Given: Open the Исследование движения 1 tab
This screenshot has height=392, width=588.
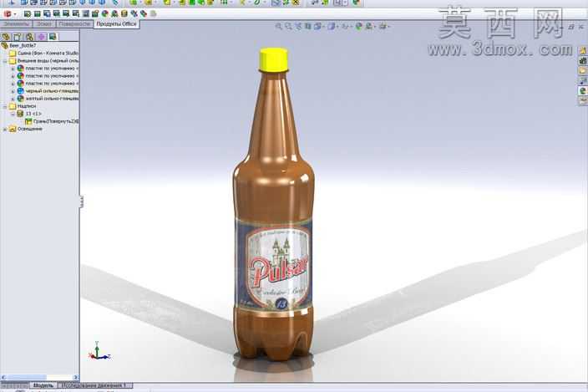Looking at the screenshot, I should (x=95, y=385).
